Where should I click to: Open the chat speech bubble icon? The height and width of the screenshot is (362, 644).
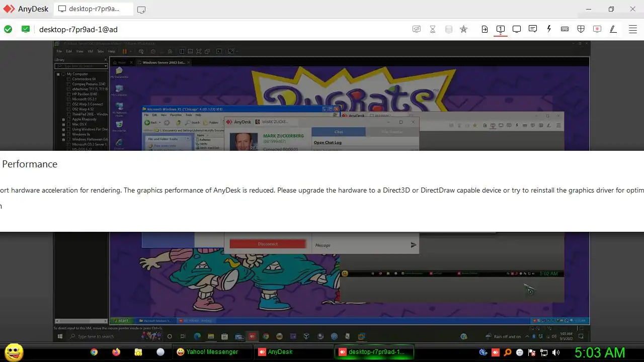pos(533,29)
